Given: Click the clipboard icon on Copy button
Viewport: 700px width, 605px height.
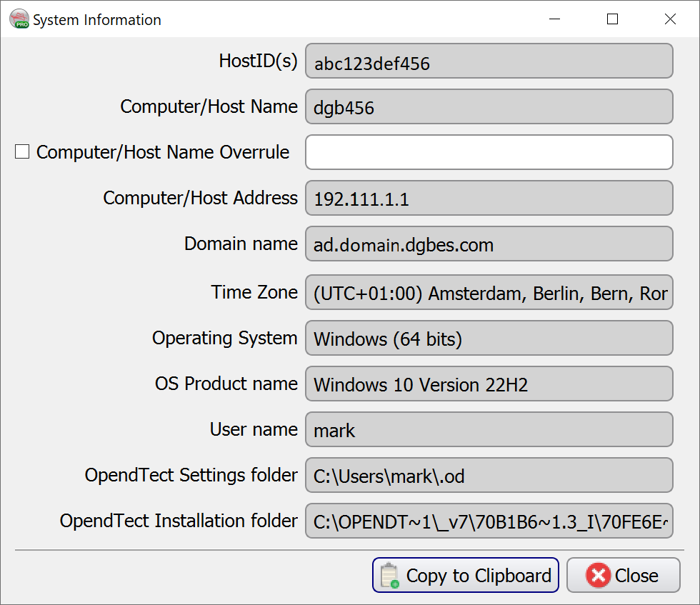Looking at the screenshot, I should coord(389,576).
